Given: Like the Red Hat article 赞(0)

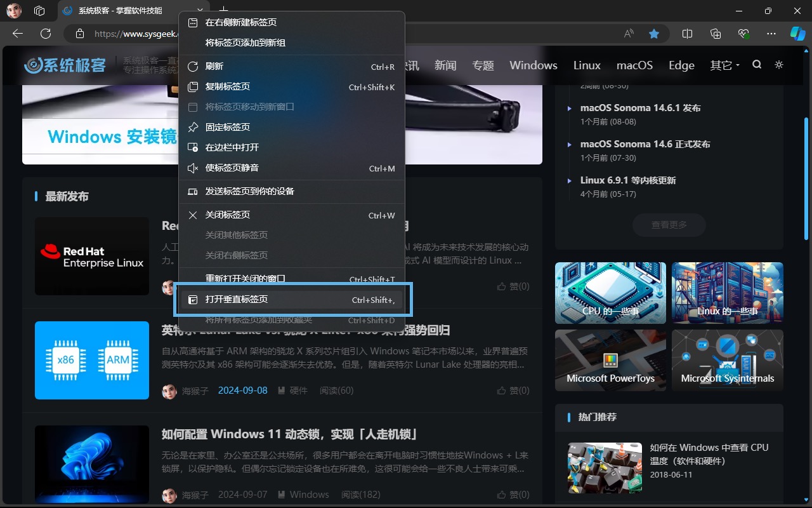Looking at the screenshot, I should (513, 286).
